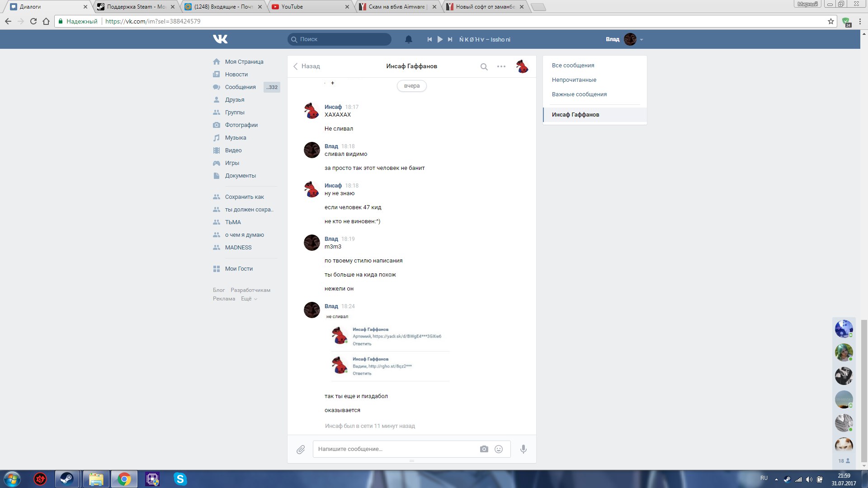Go back with Назад link
The width and height of the screenshot is (868, 488).
(x=307, y=66)
